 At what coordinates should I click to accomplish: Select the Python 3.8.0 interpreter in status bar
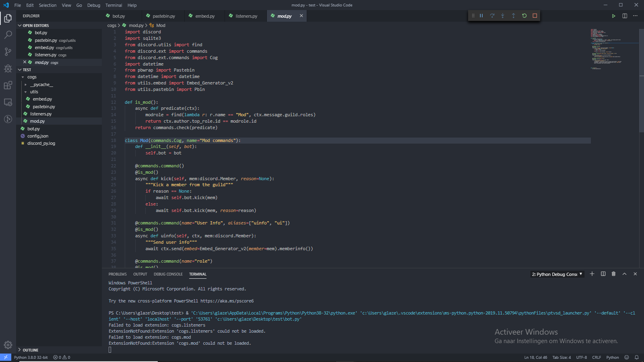pos(31,357)
